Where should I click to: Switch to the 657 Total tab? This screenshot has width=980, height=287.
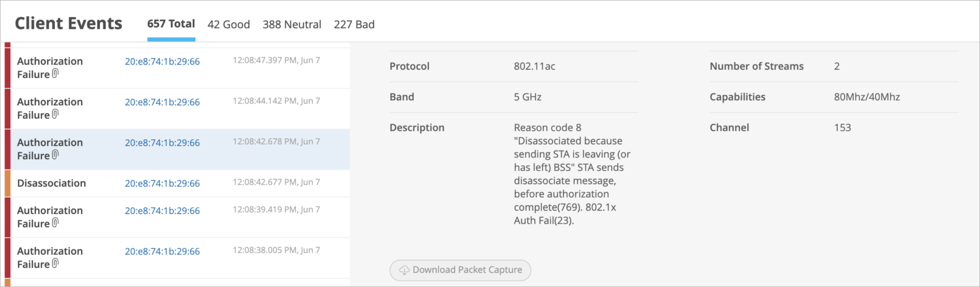click(171, 24)
